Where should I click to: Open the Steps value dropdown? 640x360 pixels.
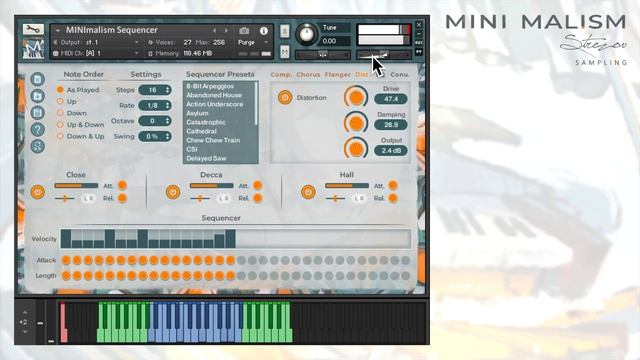(x=155, y=90)
